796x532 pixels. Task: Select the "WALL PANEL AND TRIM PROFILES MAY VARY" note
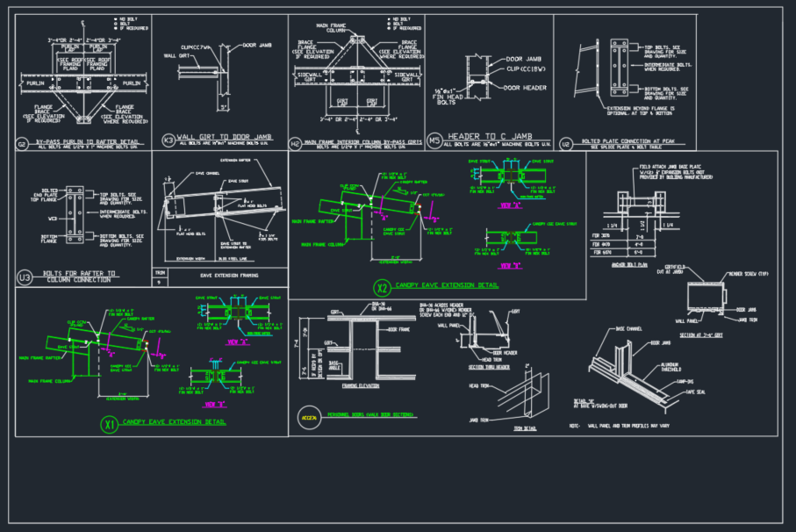pyautogui.click(x=628, y=426)
